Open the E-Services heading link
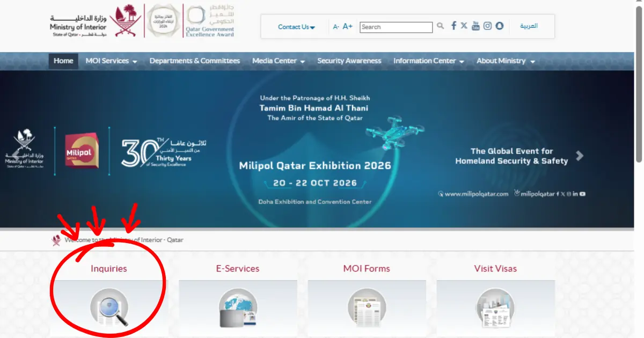 pyautogui.click(x=238, y=268)
